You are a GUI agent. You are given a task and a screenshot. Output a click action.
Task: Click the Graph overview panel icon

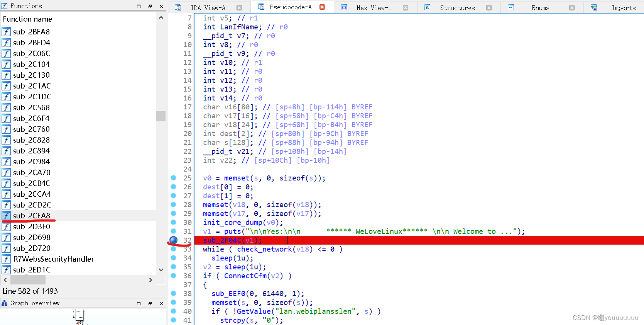pyautogui.click(x=5, y=303)
